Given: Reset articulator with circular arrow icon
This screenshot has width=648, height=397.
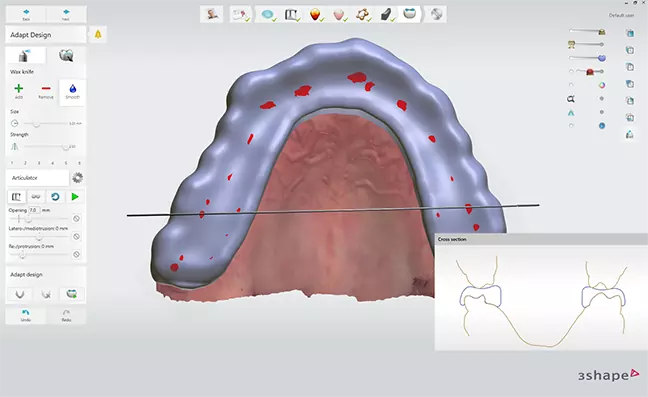Looking at the screenshot, I should (x=55, y=197).
